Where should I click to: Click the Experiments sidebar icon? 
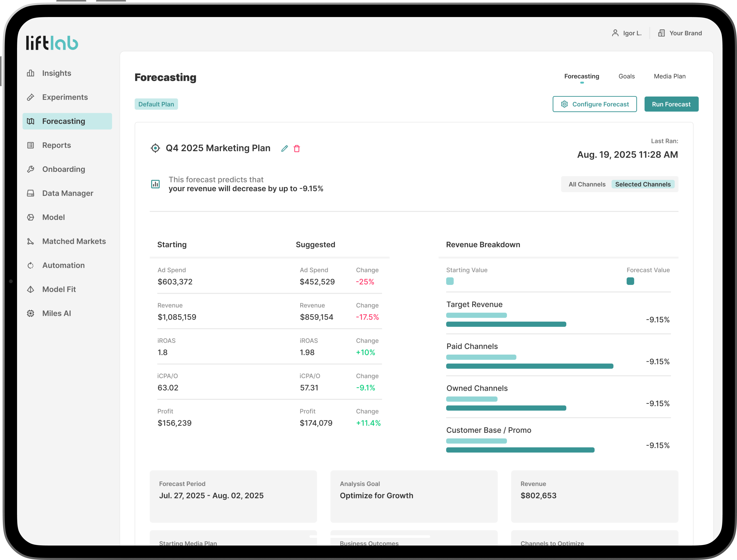[x=31, y=97]
